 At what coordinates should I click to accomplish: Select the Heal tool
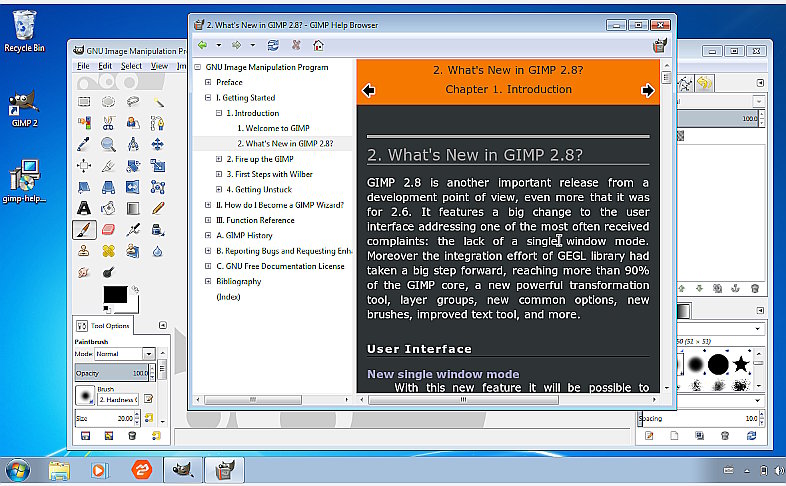click(x=108, y=251)
